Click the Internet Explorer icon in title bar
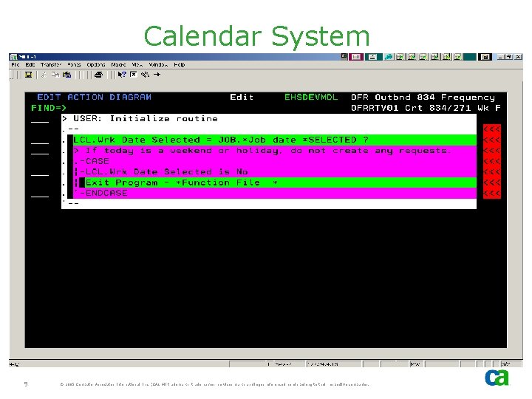532x399 pixels. point(389,57)
